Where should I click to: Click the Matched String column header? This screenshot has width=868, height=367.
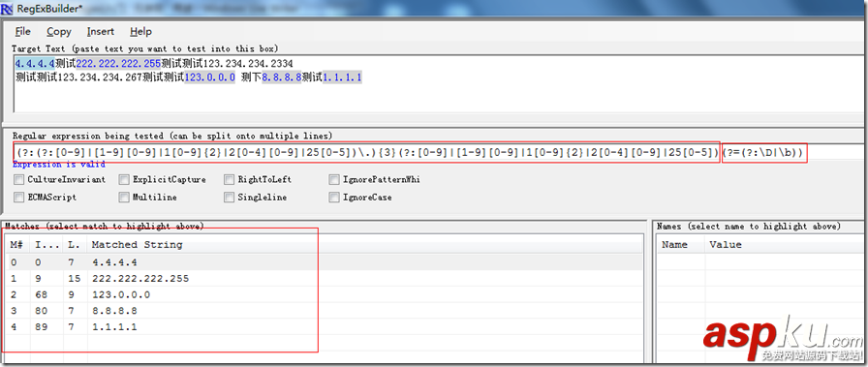pos(365,245)
